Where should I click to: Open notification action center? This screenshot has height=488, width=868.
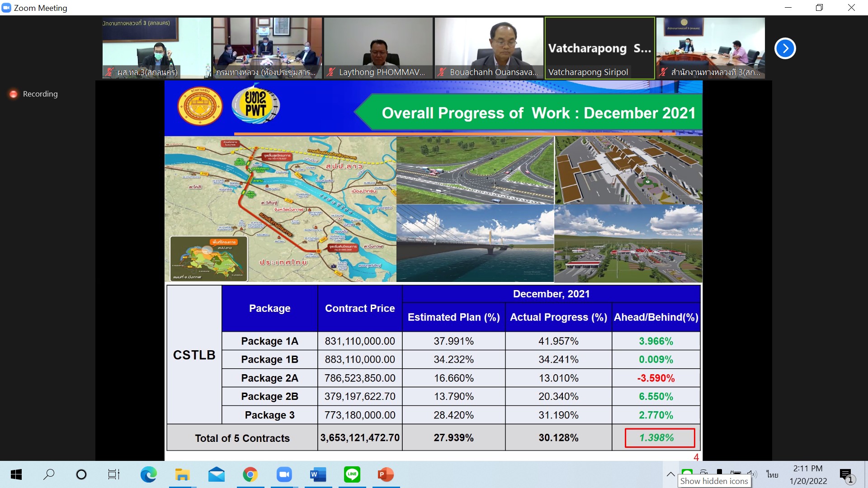(846, 474)
